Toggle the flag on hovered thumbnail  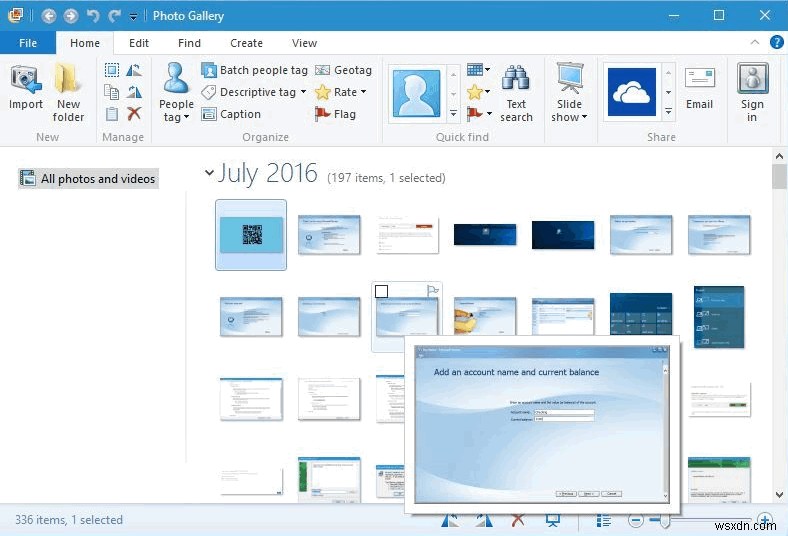click(432, 290)
